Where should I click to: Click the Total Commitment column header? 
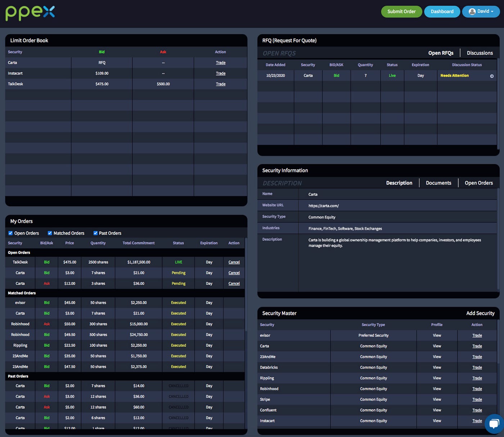coord(139,243)
